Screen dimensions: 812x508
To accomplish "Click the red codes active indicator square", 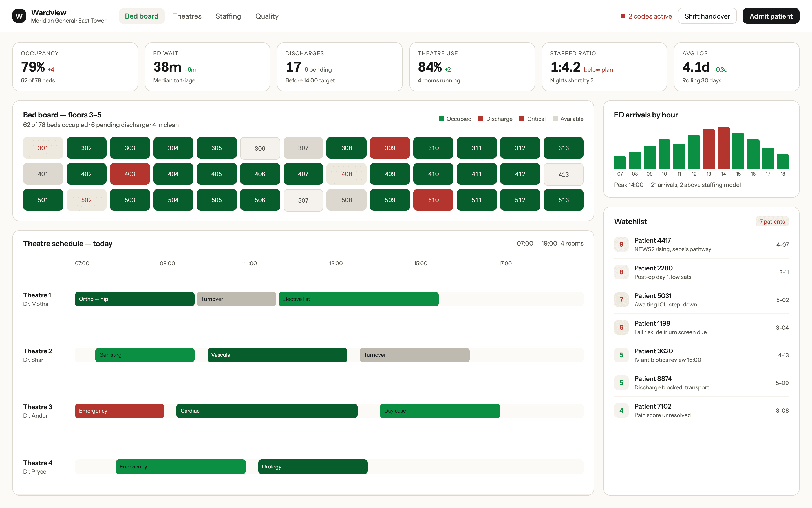I will pos(623,16).
